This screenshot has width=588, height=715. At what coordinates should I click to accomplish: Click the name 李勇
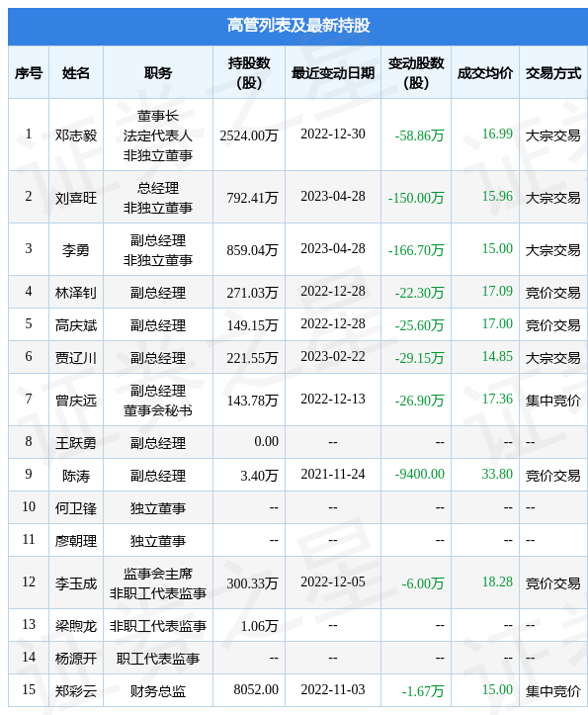pos(76,250)
